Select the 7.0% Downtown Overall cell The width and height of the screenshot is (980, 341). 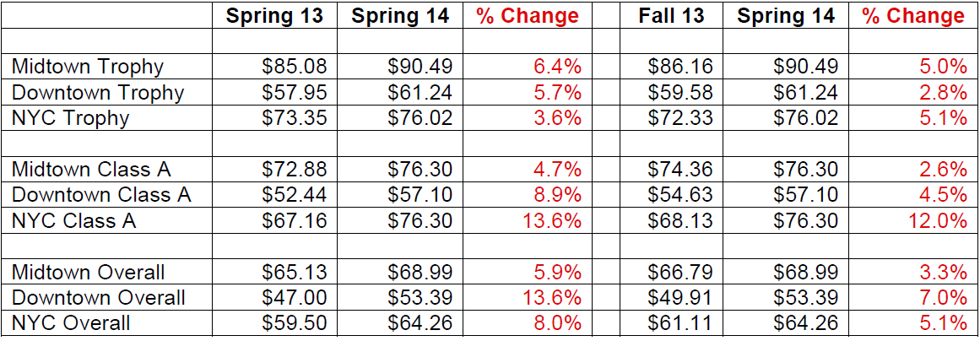point(943,297)
